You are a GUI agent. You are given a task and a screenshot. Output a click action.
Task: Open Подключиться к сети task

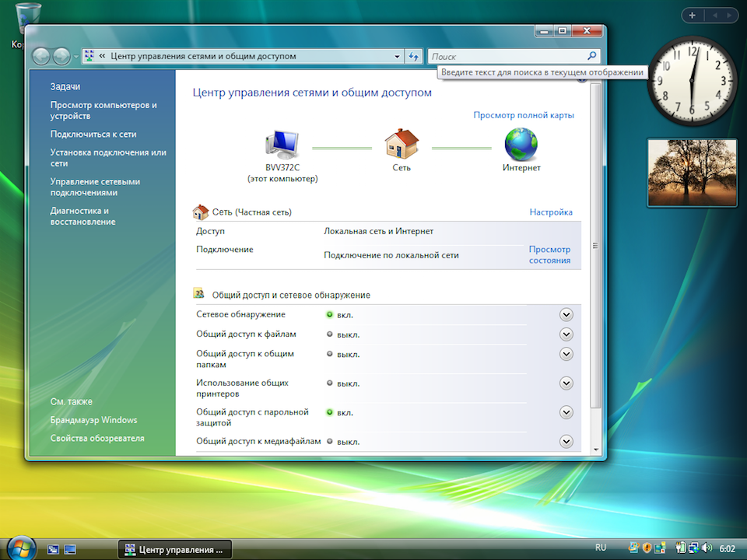tap(93, 135)
